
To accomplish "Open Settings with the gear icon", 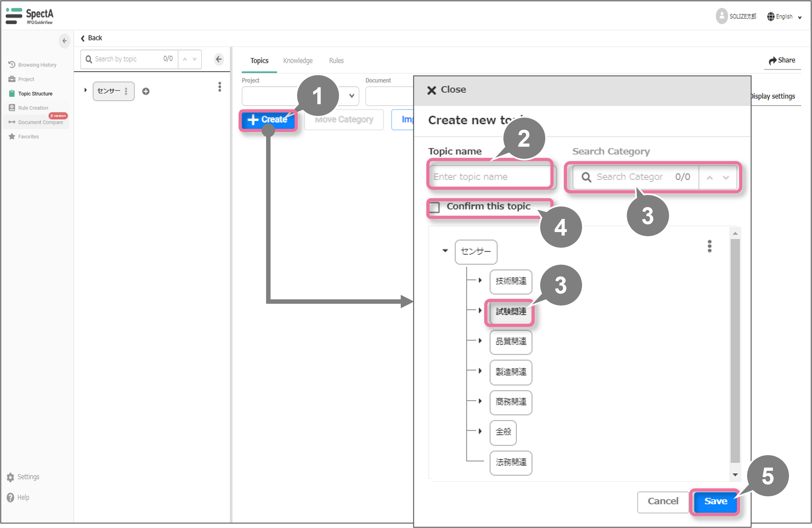I will [11, 477].
